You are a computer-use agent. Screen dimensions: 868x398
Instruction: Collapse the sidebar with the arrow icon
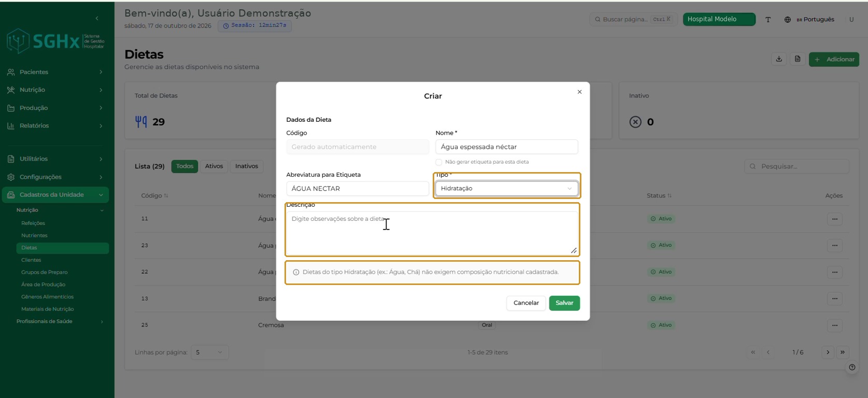click(x=97, y=18)
